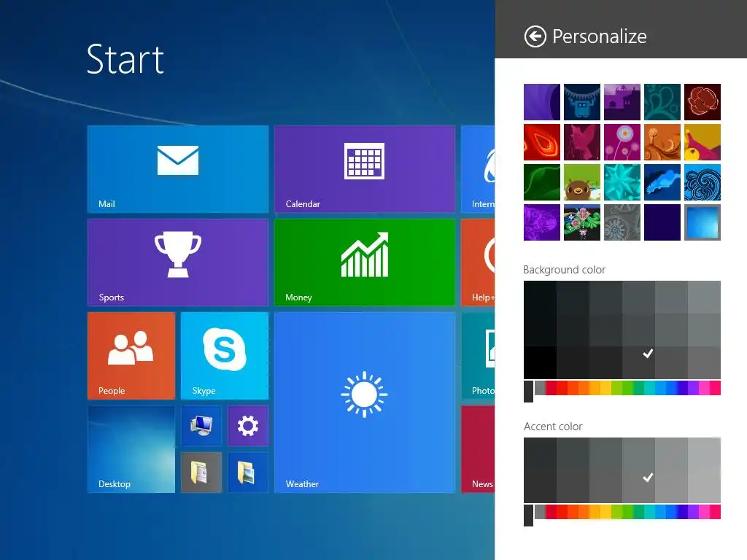Select the green leaf pattern
This screenshot has width=747, height=560.
[542, 182]
